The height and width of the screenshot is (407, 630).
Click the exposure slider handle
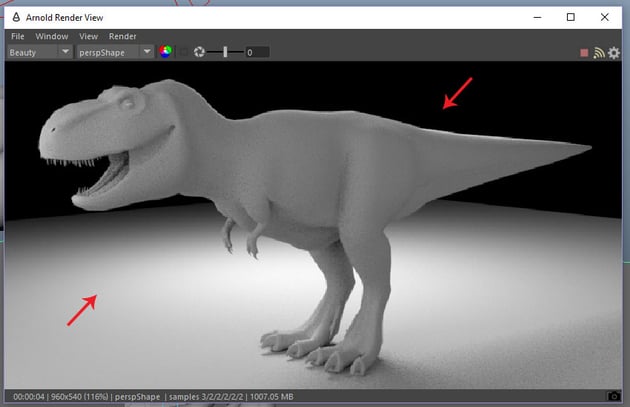225,52
